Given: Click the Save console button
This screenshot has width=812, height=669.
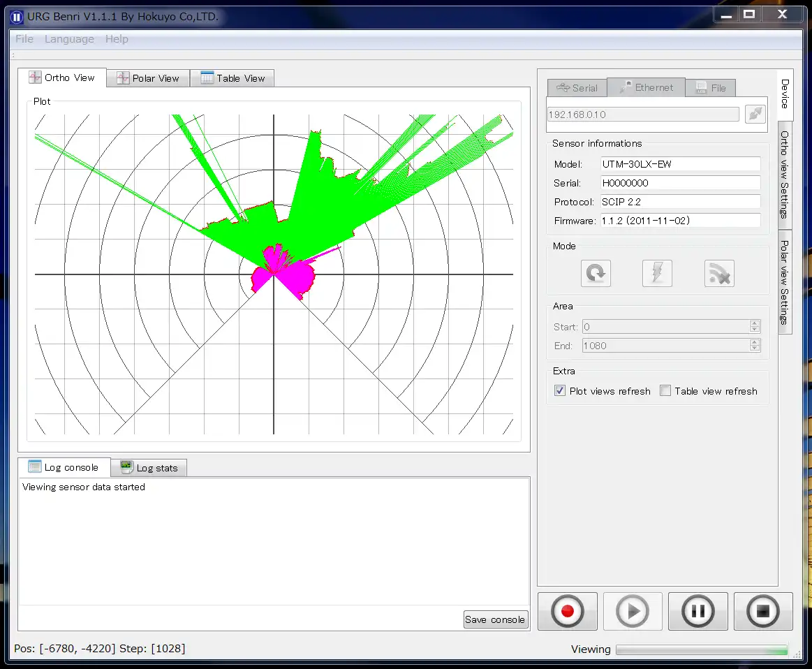Looking at the screenshot, I should tap(496, 619).
